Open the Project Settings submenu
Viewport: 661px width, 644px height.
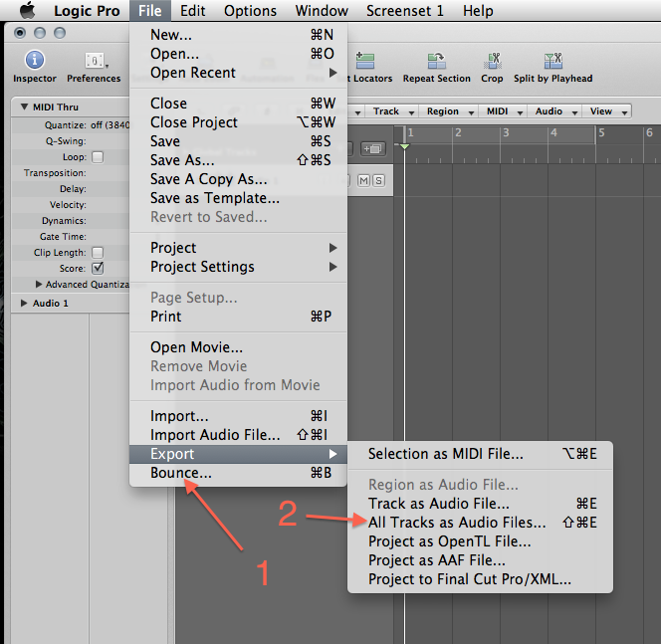[x=238, y=267]
